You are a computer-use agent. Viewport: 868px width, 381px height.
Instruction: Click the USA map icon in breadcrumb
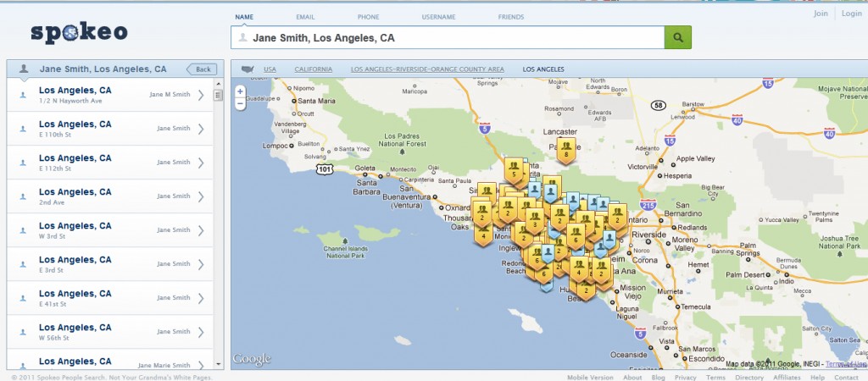point(248,69)
